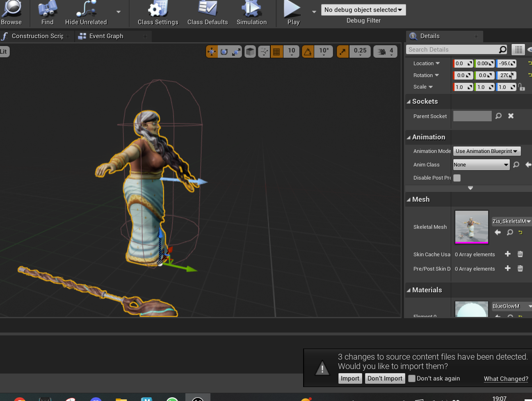Select the rotate gizmo tool in the viewport

224,52
